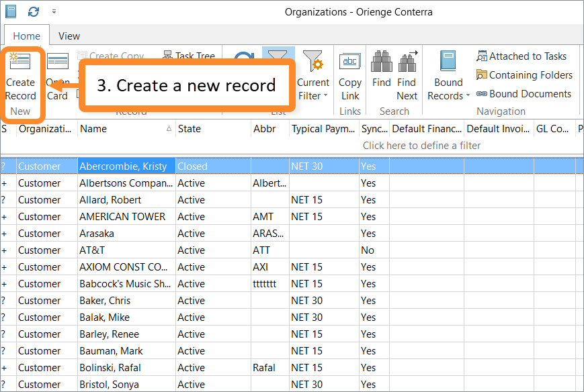Sort by the Name column header
Screen dimensions: 584x392
[x=126, y=129]
